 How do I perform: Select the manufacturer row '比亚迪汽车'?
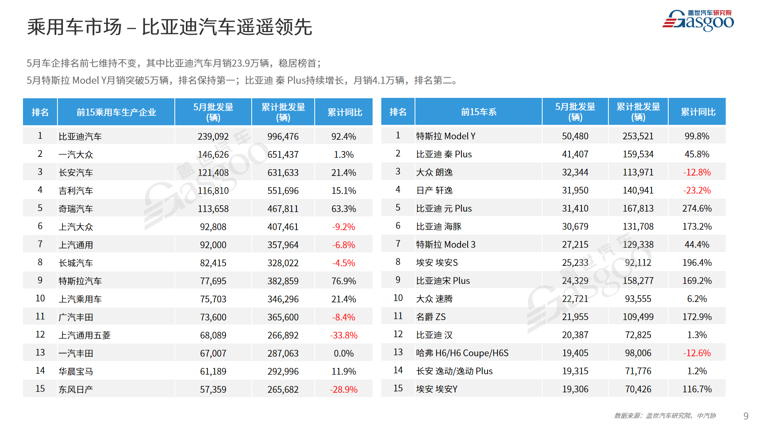point(198,136)
